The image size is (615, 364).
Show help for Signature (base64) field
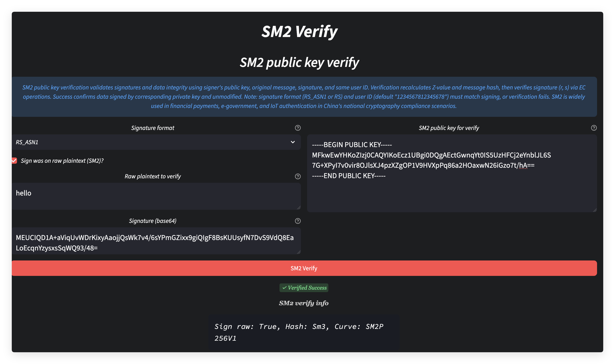coord(297,221)
